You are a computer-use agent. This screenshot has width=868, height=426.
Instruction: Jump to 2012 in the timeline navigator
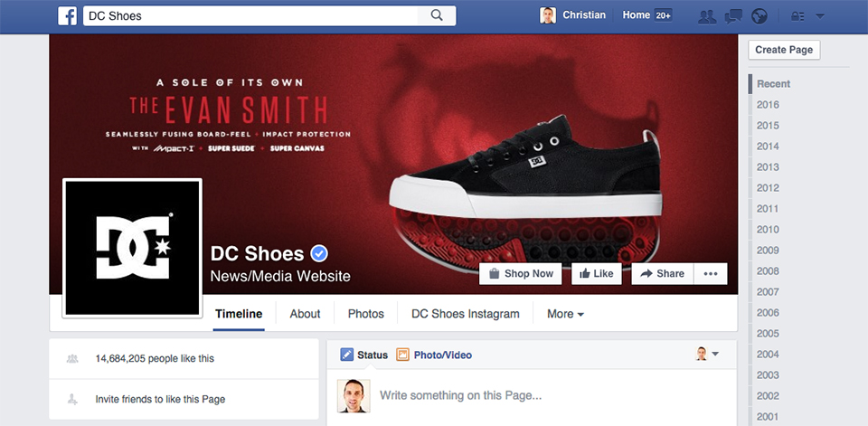768,188
